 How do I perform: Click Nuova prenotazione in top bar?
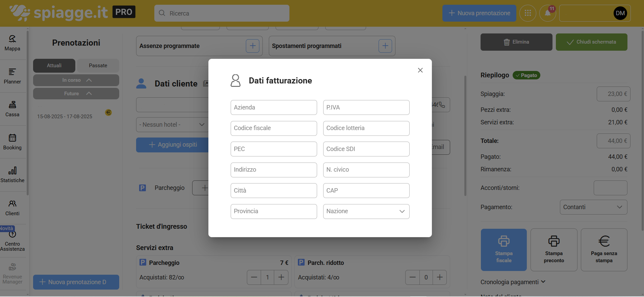tap(479, 13)
